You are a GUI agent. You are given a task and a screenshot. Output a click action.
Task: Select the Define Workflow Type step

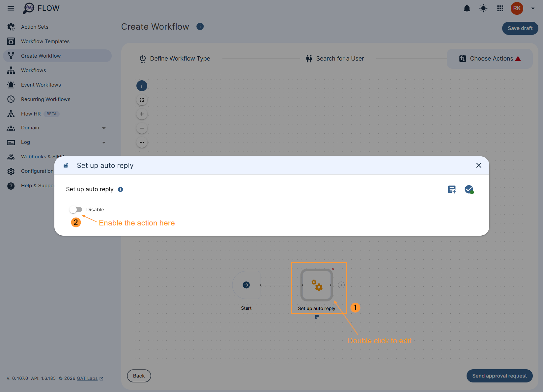[175, 58]
